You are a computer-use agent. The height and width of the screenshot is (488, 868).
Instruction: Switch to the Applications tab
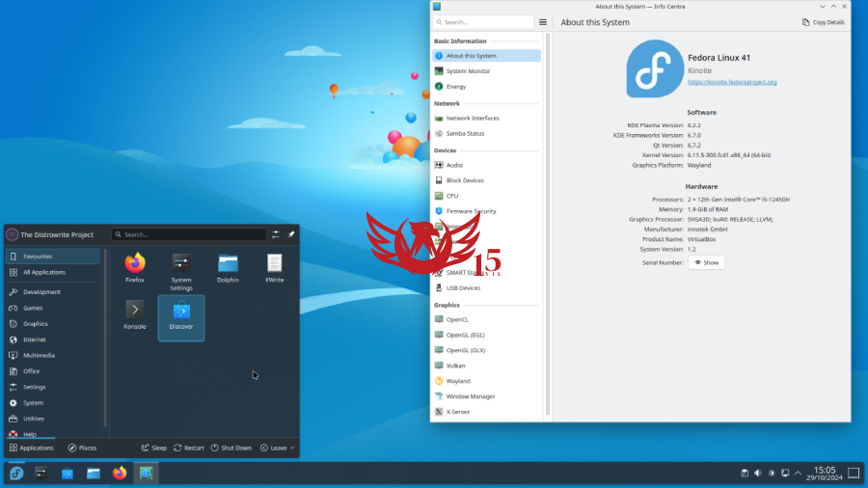click(32, 447)
